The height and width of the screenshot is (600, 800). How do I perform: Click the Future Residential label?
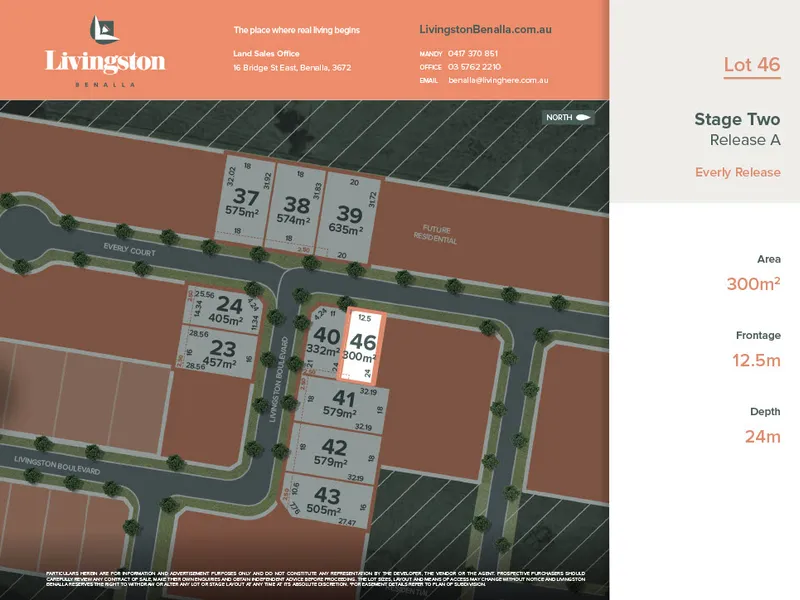pyautogui.click(x=435, y=234)
